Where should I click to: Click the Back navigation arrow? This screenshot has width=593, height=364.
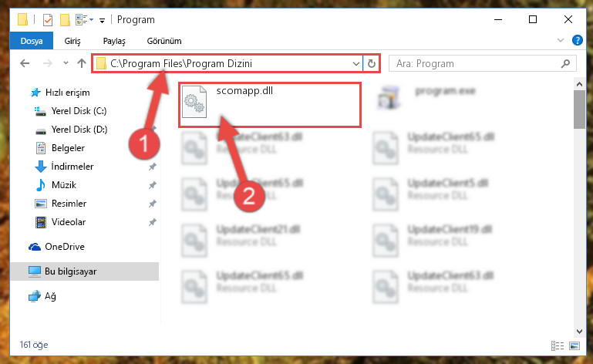click(25, 63)
